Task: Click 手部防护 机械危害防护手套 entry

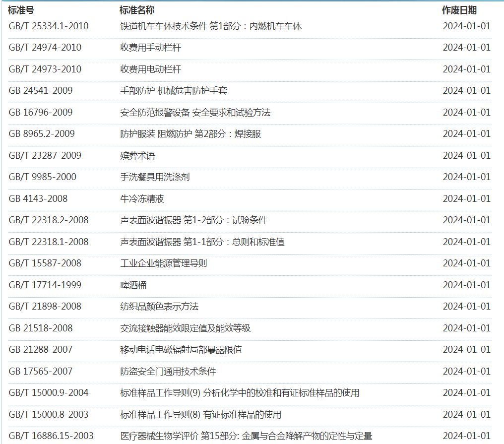Action: 174,91
